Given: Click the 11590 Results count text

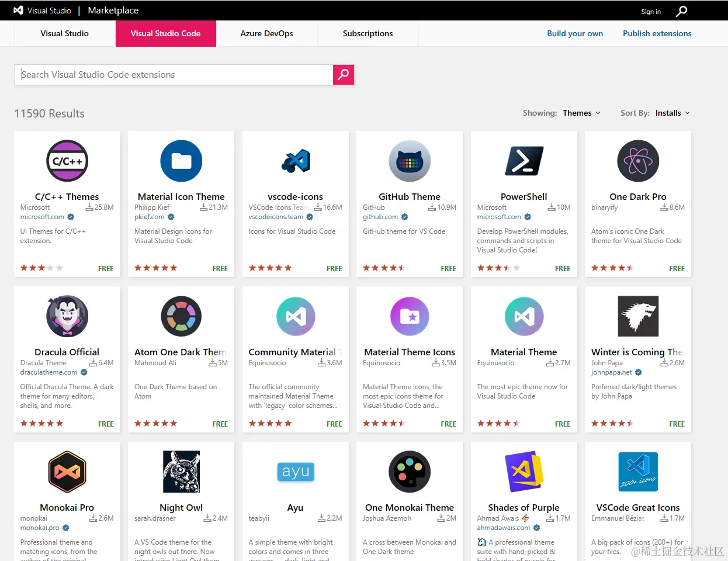Looking at the screenshot, I should coord(49,113).
